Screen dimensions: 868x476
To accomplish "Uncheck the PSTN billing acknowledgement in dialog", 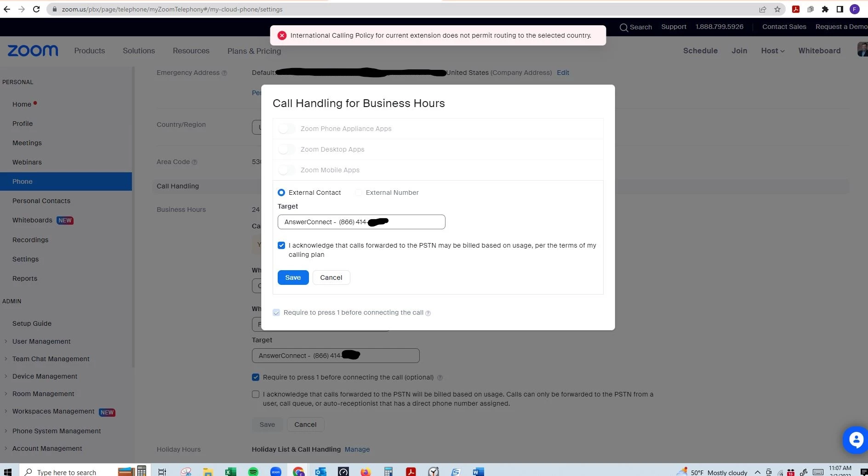I will point(281,245).
